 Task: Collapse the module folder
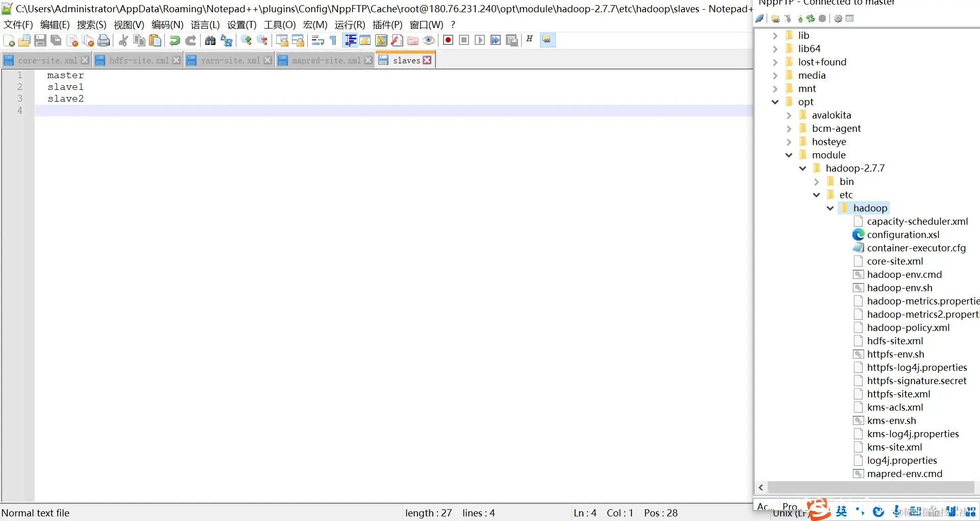[789, 155]
